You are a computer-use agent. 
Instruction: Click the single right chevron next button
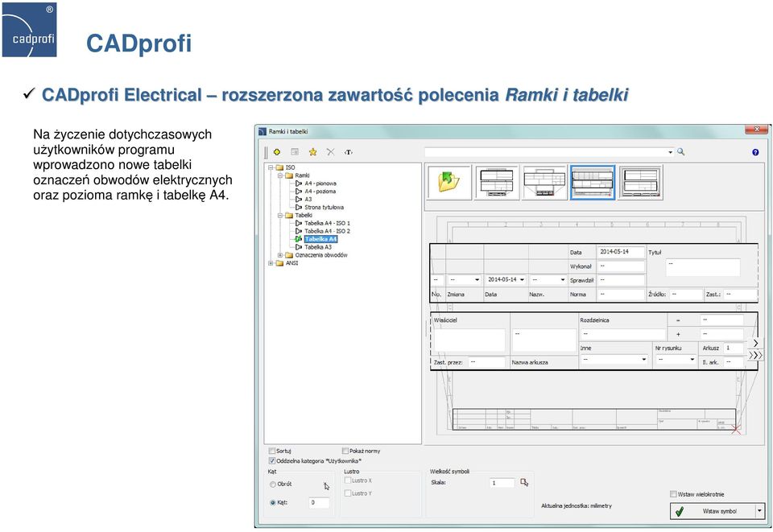click(755, 343)
